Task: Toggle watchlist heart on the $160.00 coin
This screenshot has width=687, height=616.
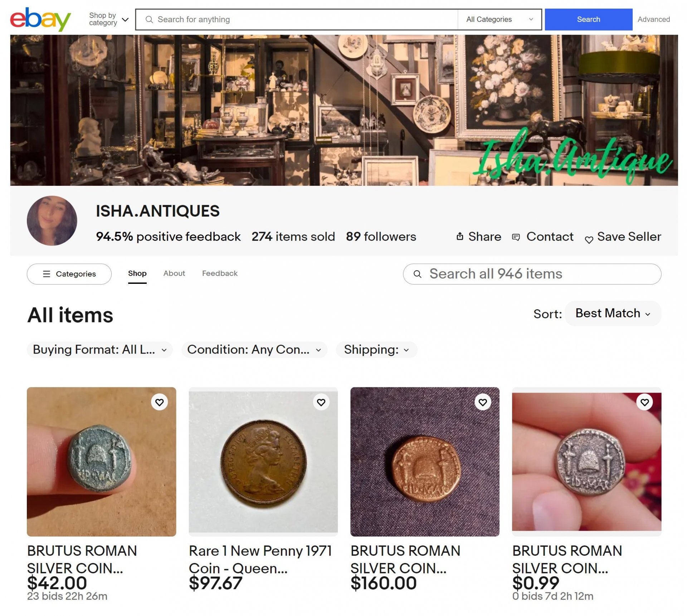Action: tap(483, 402)
